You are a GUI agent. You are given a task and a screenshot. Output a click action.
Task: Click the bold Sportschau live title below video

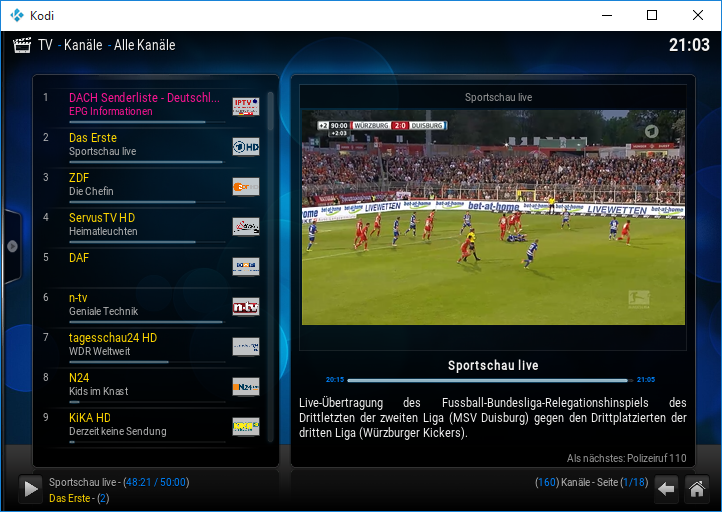pyautogui.click(x=493, y=365)
